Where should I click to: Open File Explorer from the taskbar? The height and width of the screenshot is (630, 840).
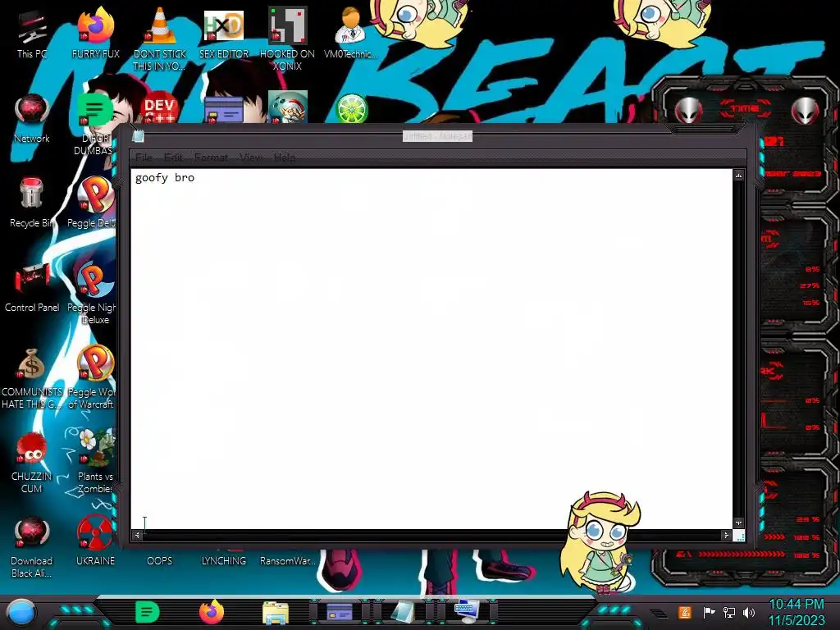tap(276, 612)
